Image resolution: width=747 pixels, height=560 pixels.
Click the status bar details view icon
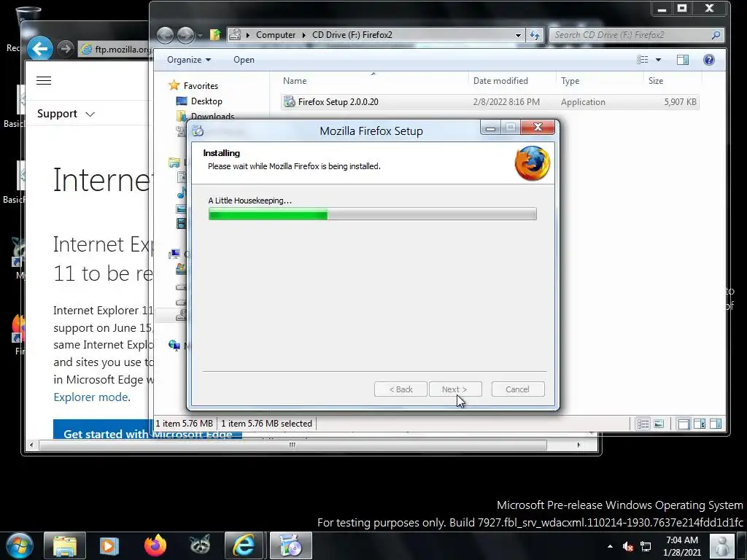point(643,424)
